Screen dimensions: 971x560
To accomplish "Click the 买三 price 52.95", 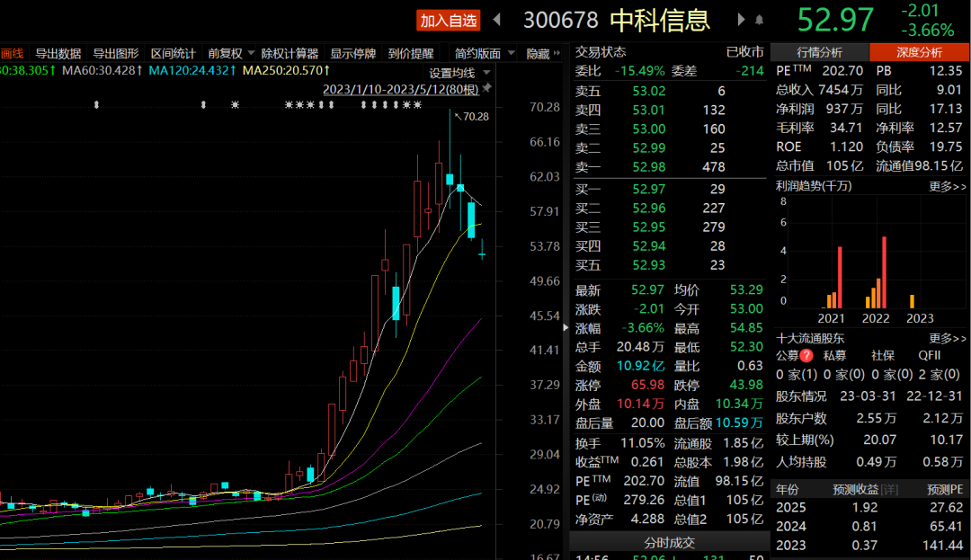I will pyautogui.click(x=649, y=227).
